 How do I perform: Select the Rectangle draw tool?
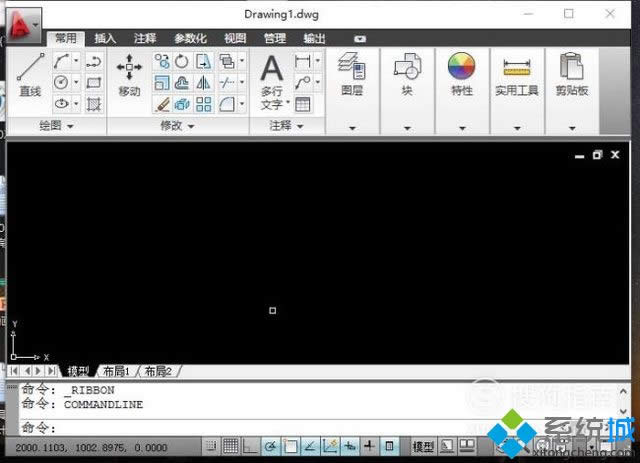(x=94, y=83)
